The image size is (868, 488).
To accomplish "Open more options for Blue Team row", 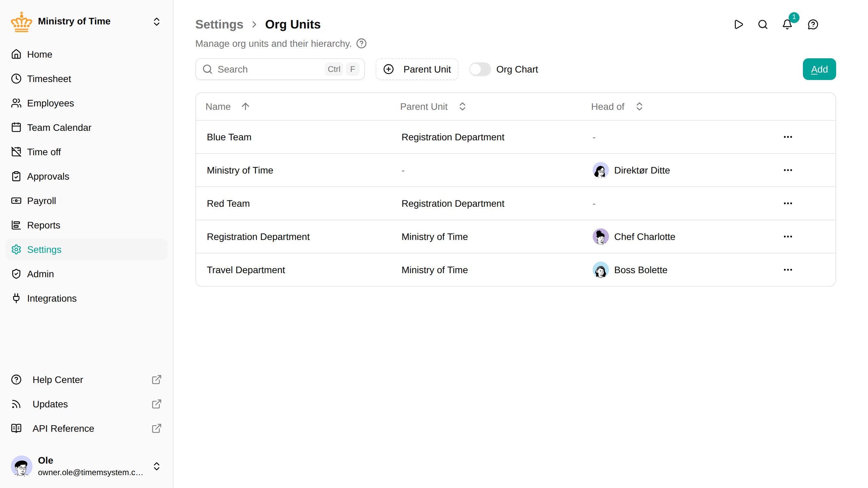I will point(788,137).
